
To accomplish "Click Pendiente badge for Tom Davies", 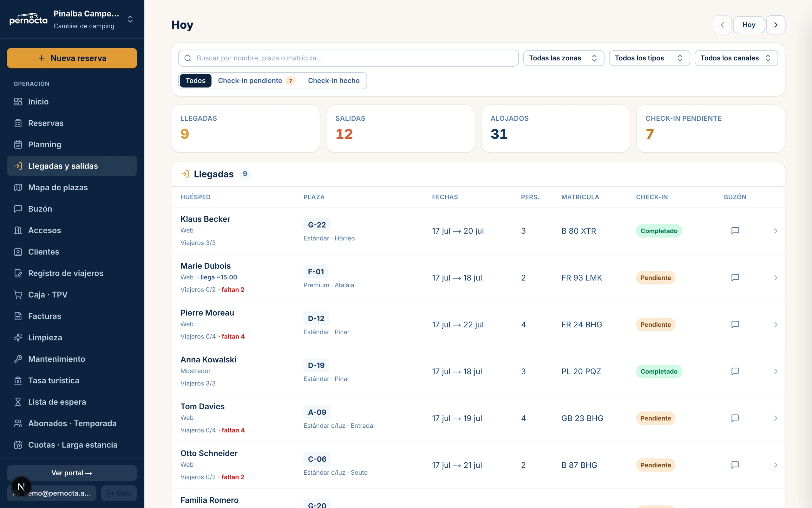I will [x=656, y=418].
